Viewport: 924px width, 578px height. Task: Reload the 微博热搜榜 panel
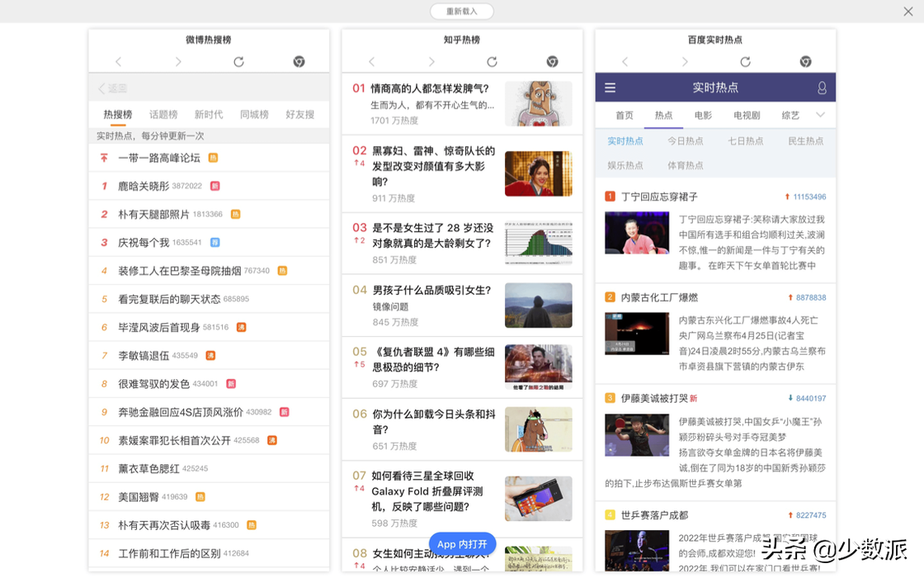coord(238,61)
